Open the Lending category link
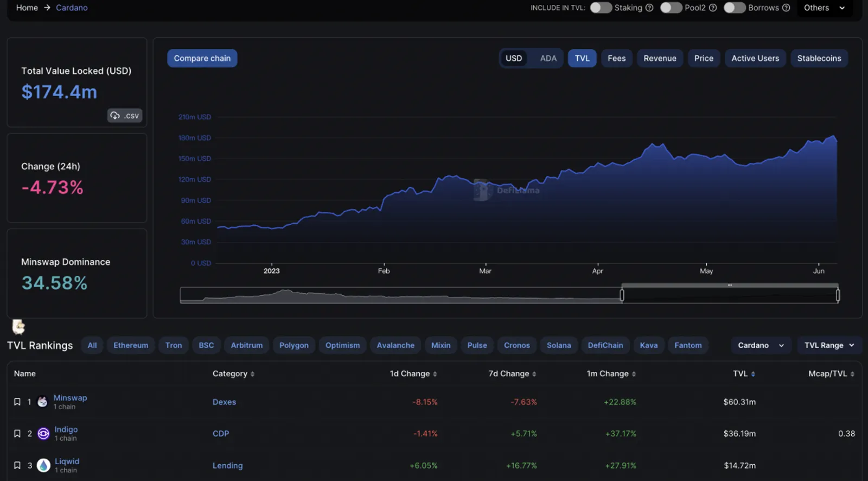The image size is (868, 481). tap(227, 466)
